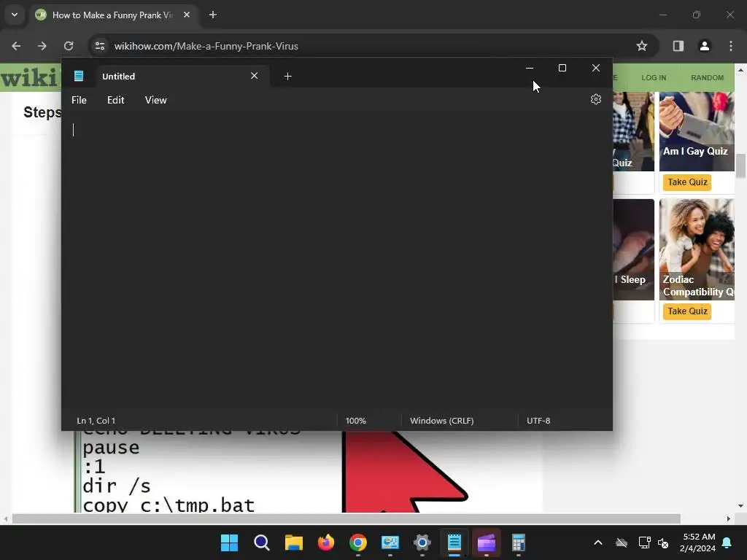
Task: Select the How to Make a Funny Prank Virus tab
Action: [113, 15]
